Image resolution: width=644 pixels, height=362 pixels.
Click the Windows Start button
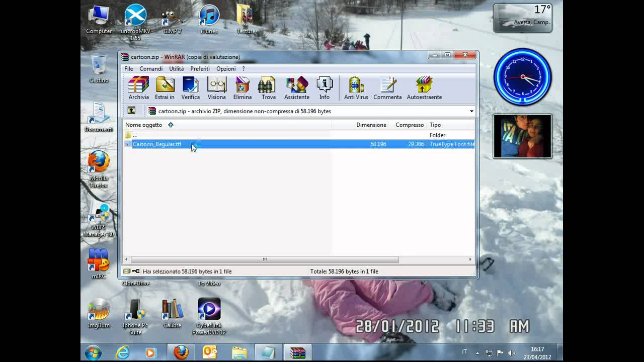click(93, 353)
